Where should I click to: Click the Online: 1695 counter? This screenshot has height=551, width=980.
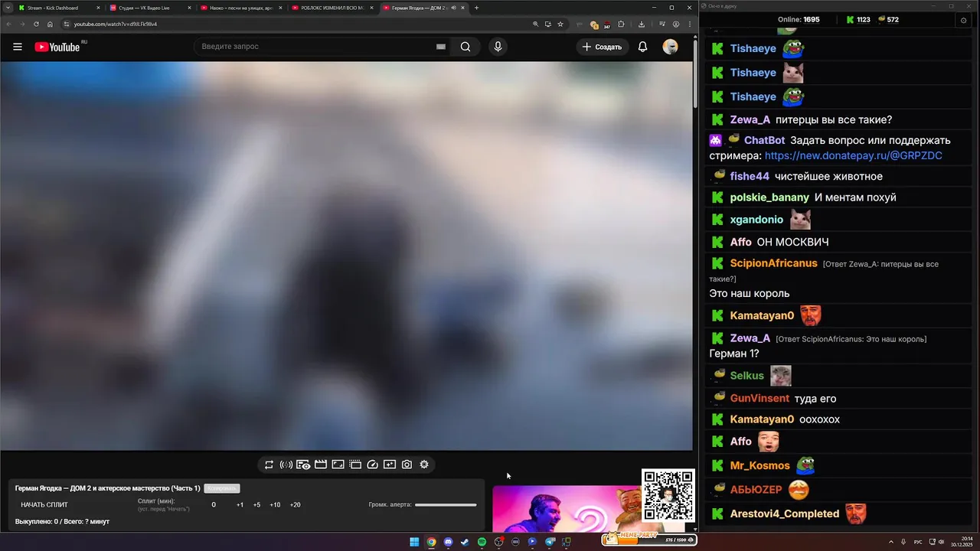(799, 20)
